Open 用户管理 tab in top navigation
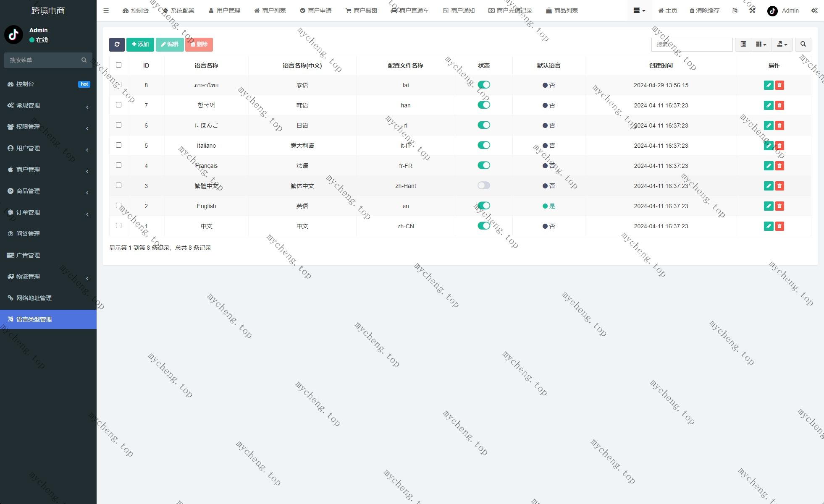 [224, 10]
